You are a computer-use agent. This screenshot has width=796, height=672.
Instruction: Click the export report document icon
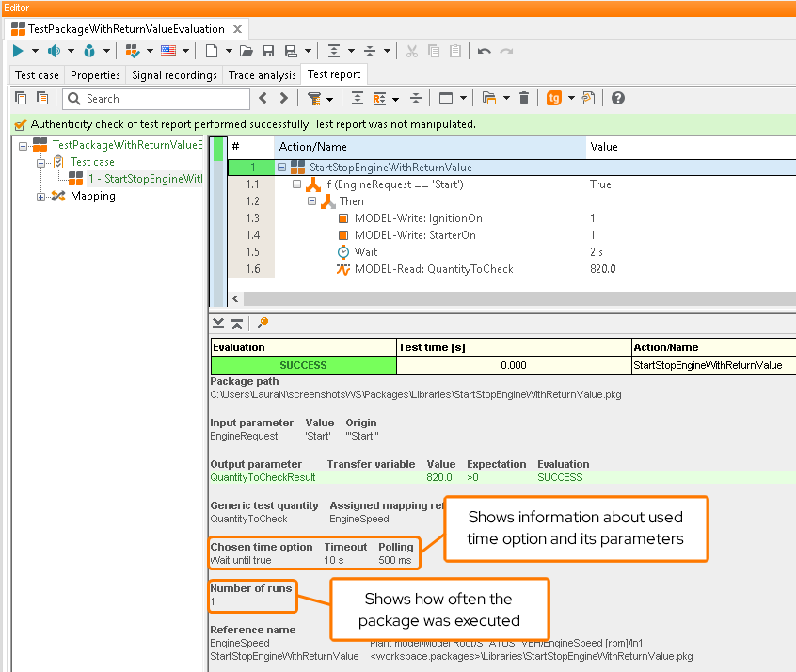[x=589, y=98]
